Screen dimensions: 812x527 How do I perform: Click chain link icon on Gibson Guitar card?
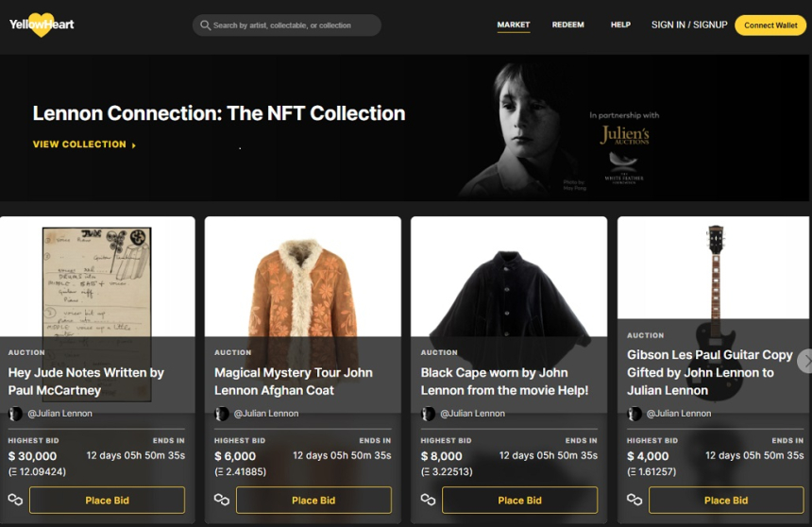click(634, 500)
